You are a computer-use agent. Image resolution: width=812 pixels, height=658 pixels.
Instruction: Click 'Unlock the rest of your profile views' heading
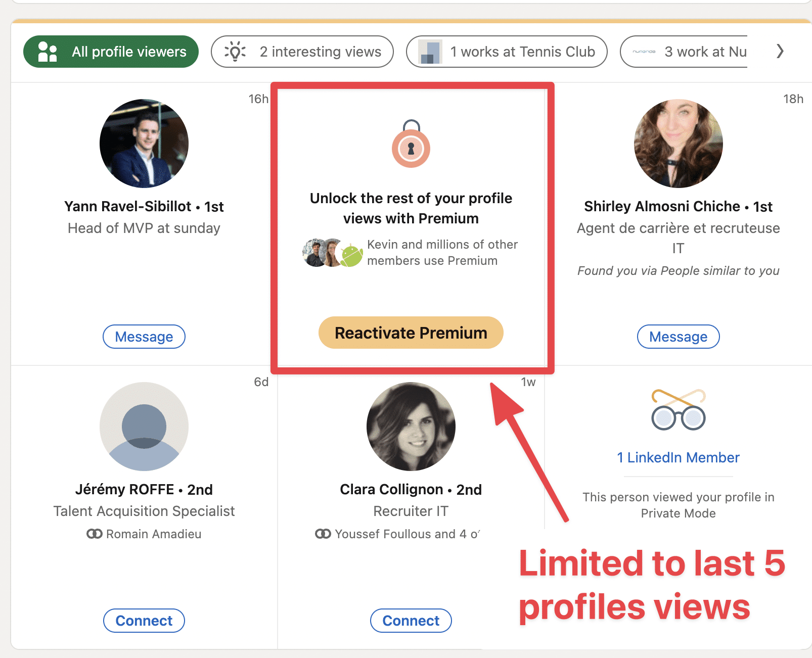[411, 208]
